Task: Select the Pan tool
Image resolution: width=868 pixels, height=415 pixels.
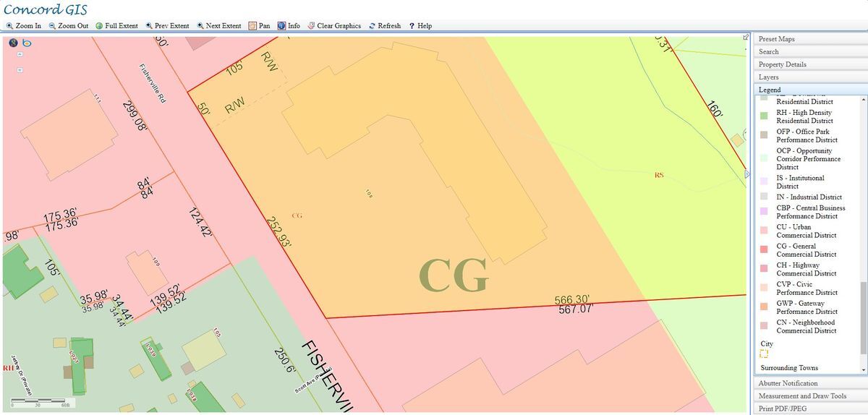Action: point(259,26)
